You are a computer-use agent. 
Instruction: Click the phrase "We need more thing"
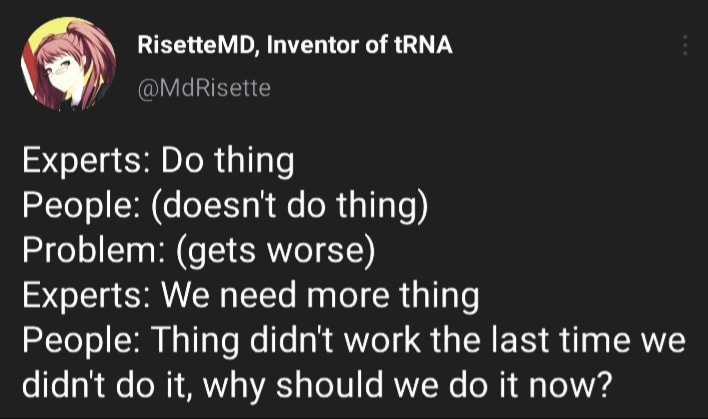(x=319, y=295)
